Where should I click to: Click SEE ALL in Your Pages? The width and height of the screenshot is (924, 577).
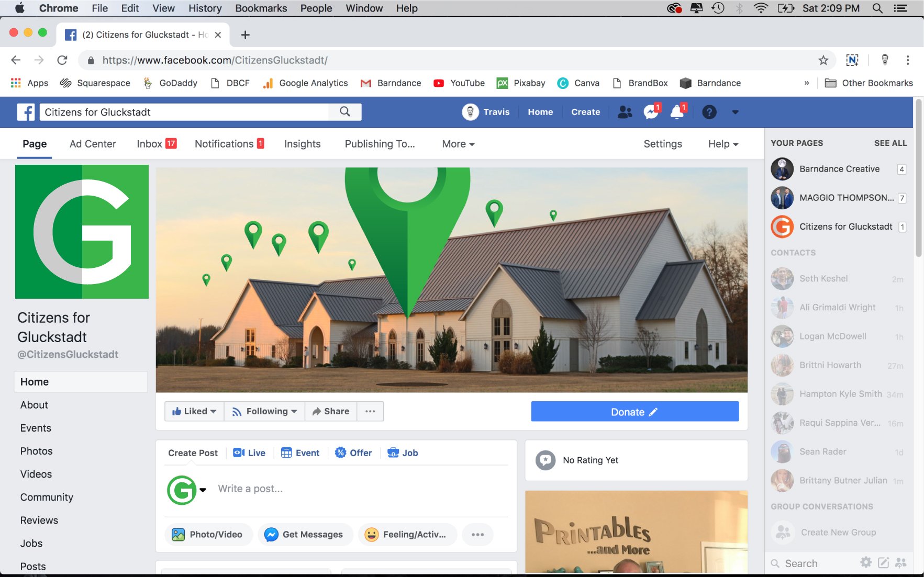tap(890, 143)
